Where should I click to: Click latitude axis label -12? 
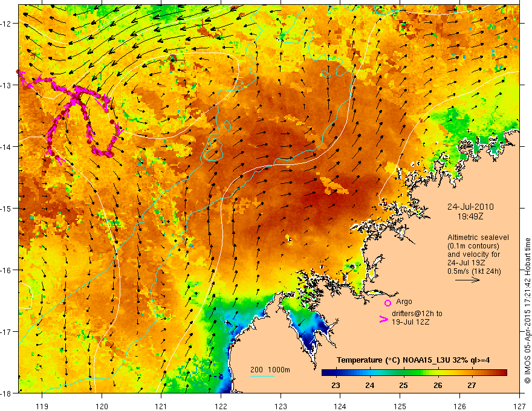[7, 24]
